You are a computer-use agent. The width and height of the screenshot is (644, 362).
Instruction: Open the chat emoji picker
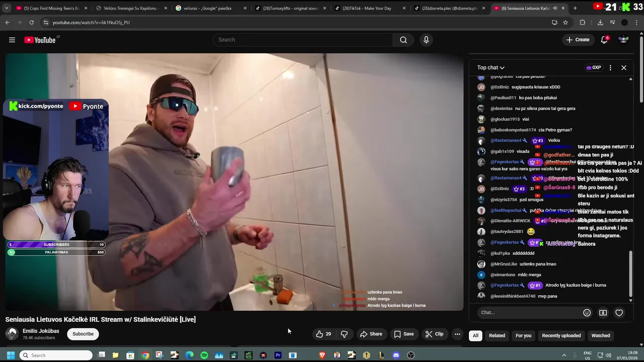pos(587,313)
